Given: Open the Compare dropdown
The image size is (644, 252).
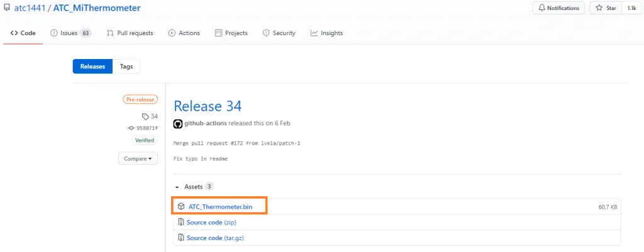Looking at the screenshot, I should (138, 158).
